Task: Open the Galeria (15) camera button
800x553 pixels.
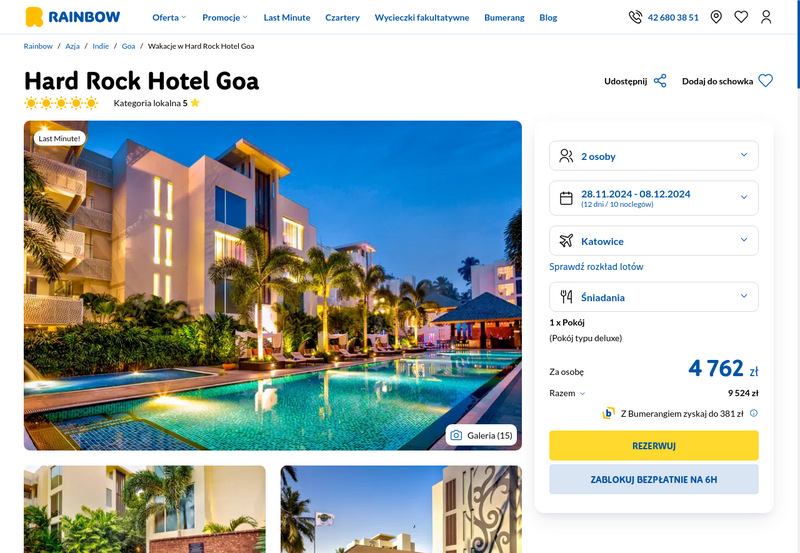Action: pyautogui.click(x=481, y=435)
